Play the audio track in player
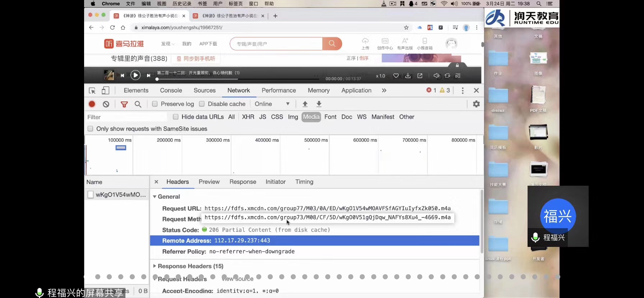644x298 pixels. coord(135,75)
